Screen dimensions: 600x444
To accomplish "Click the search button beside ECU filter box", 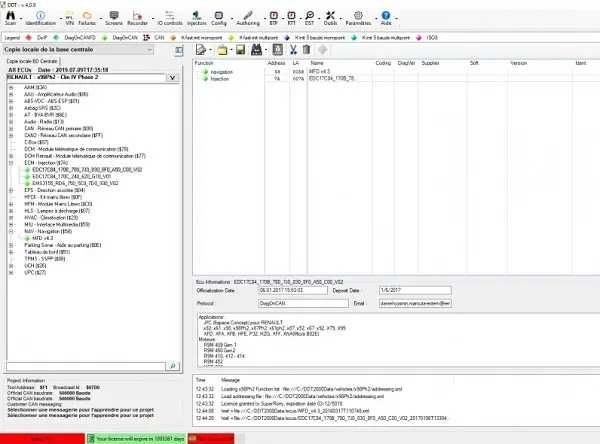I will [x=172, y=366].
